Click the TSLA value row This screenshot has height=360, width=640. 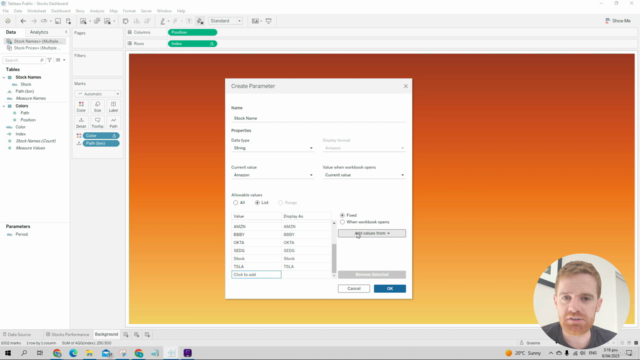click(281, 267)
